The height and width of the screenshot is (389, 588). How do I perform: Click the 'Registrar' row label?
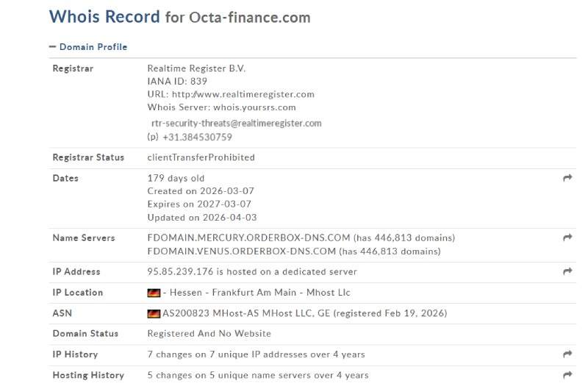coord(73,68)
